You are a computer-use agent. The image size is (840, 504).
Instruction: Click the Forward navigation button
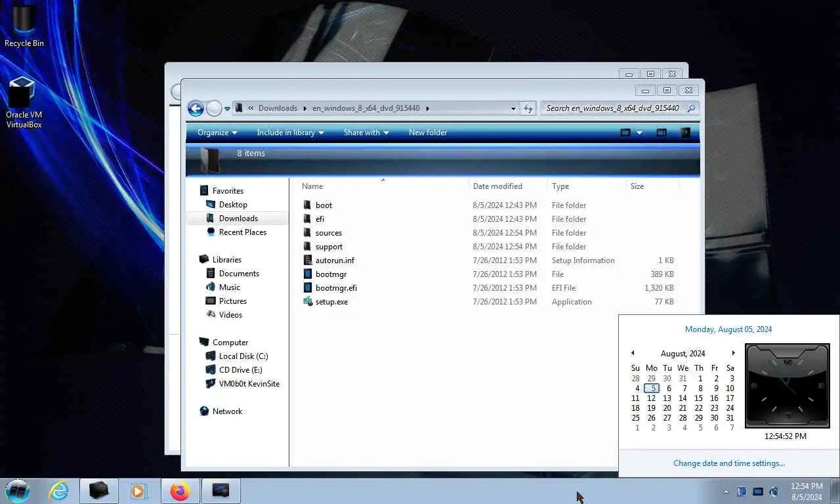point(214,108)
